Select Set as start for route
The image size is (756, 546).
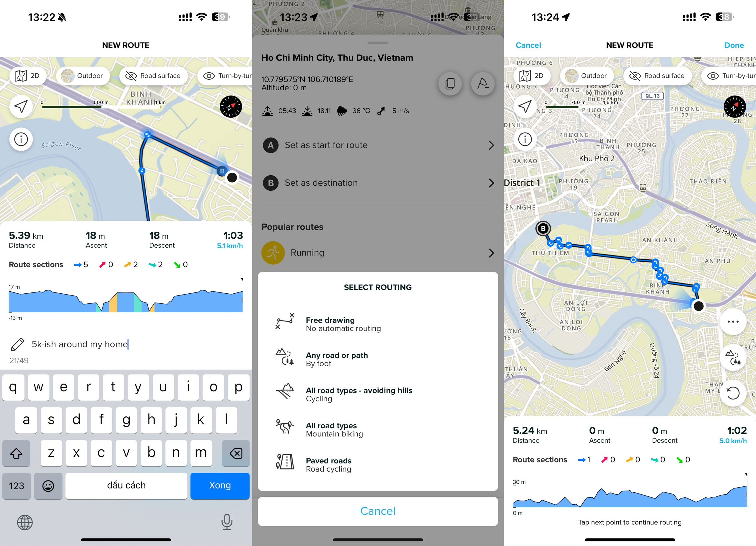click(x=379, y=145)
